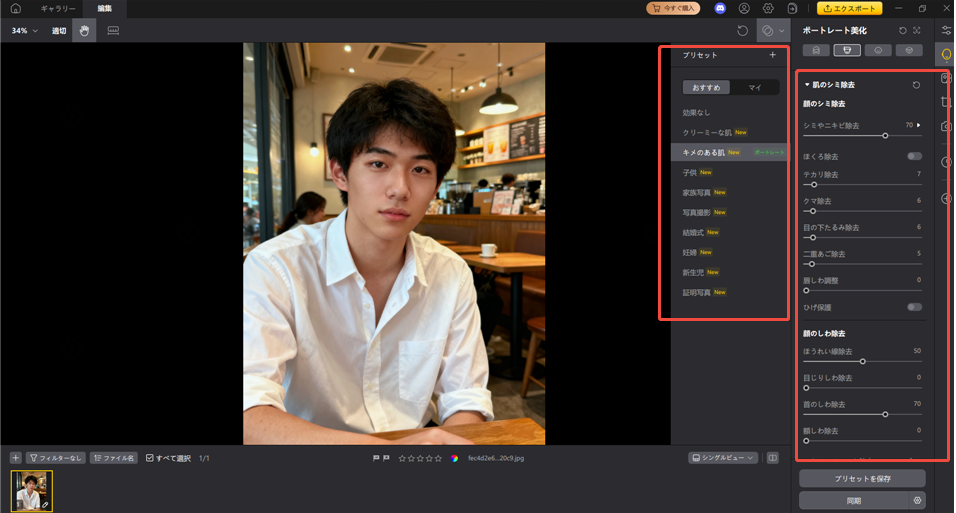
Task: Select the hand pan tool
Action: click(84, 31)
